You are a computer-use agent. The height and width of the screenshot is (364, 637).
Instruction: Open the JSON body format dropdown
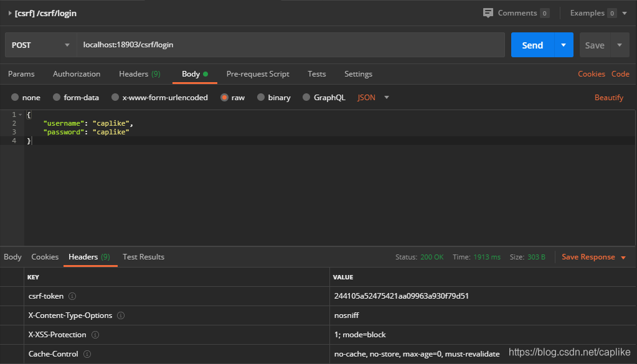(x=385, y=97)
